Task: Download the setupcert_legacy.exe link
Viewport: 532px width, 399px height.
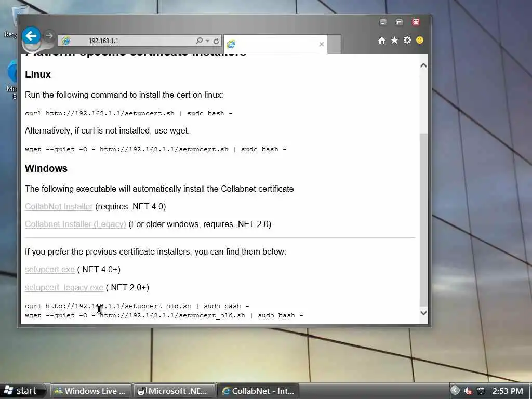Action: [64, 288]
